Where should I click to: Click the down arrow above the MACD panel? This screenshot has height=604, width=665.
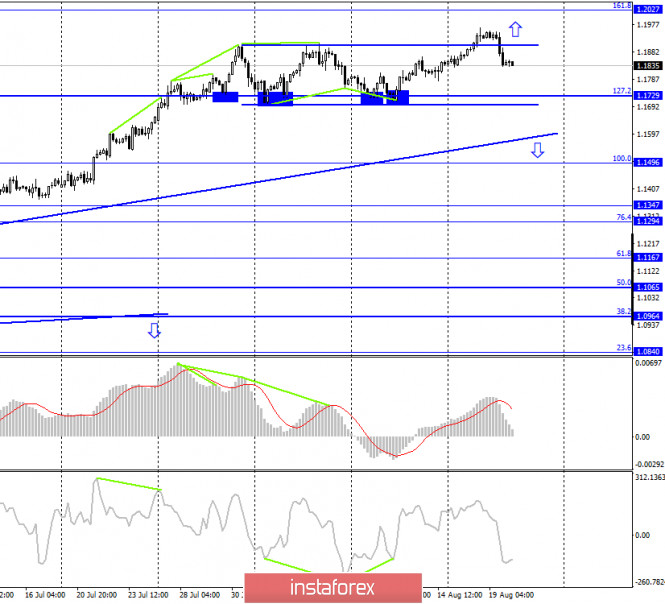point(154,330)
